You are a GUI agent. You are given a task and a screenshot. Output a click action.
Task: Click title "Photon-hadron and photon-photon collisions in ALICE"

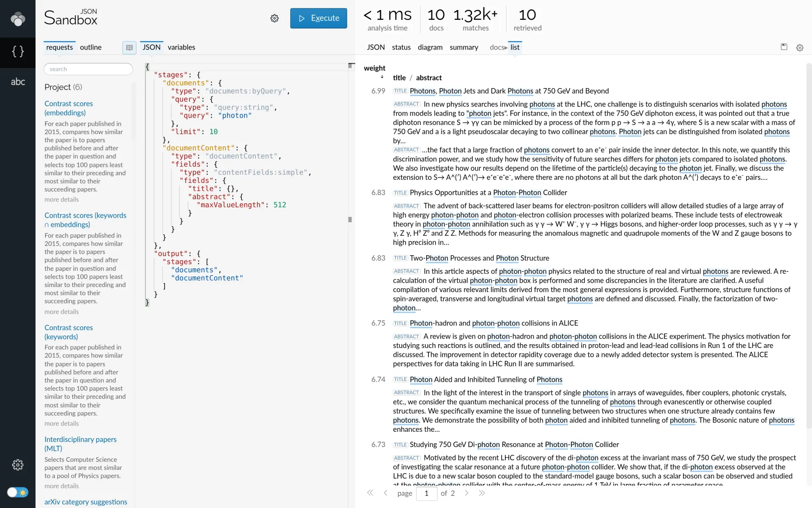(x=494, y=323)
